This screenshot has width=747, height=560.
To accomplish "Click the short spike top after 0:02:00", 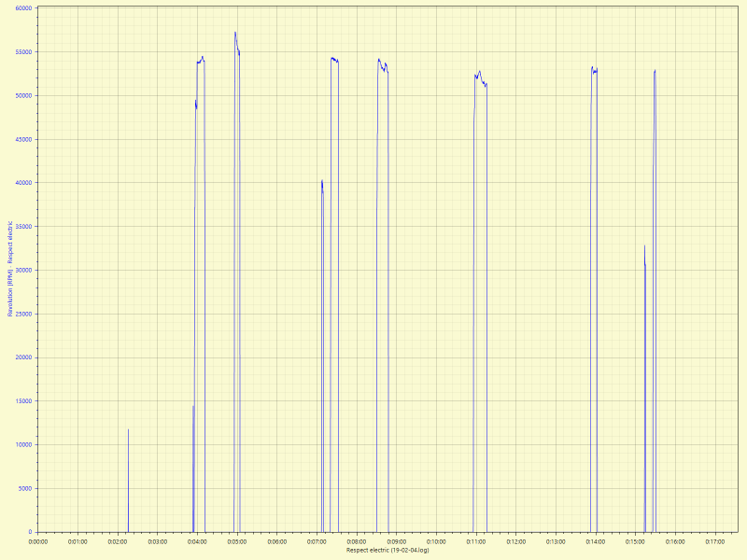I will [128, 430].
